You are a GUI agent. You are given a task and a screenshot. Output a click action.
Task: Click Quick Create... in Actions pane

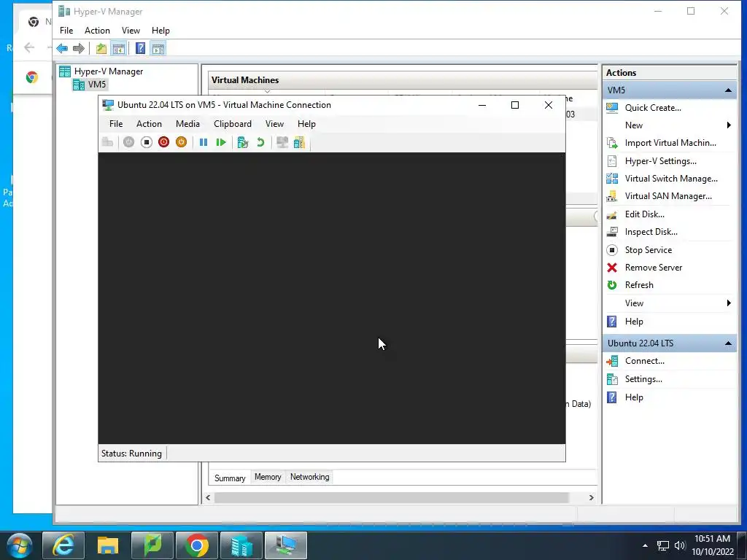(x=653, y=108)
